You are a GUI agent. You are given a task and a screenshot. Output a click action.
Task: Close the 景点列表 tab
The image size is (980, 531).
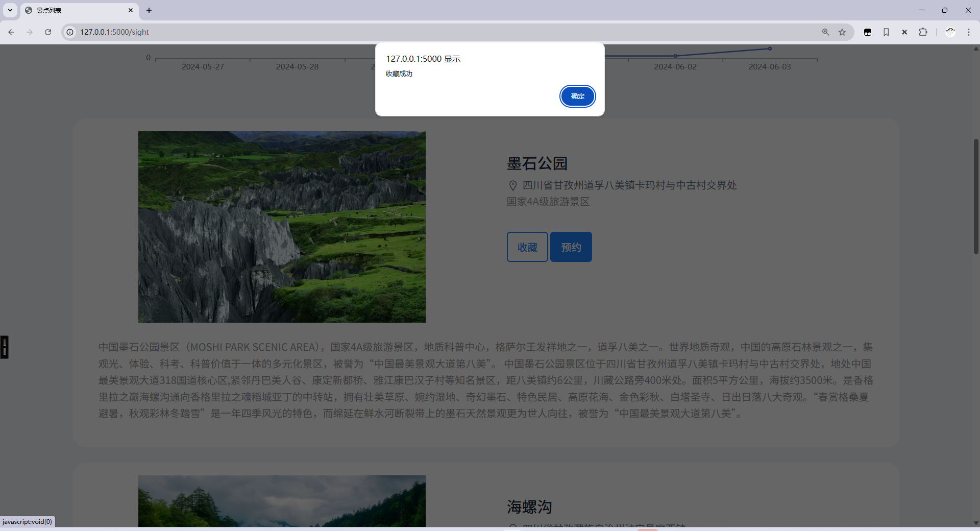131,10
